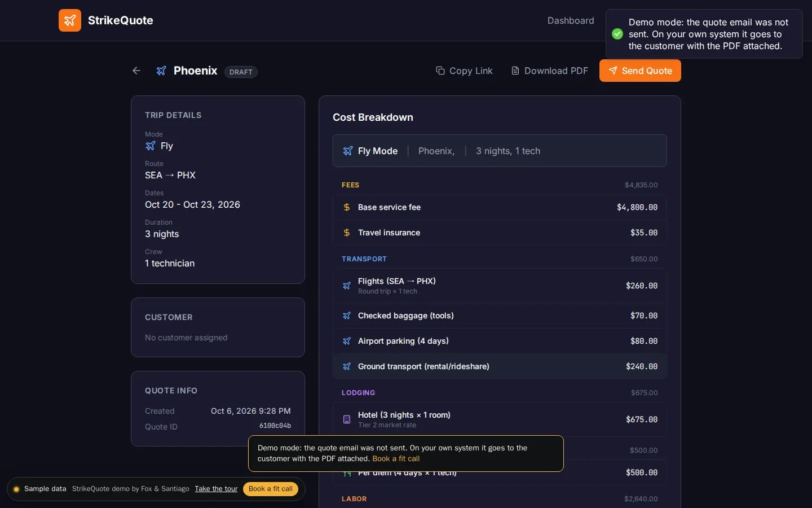Click the SEA → PHX route text

[170, 175]
